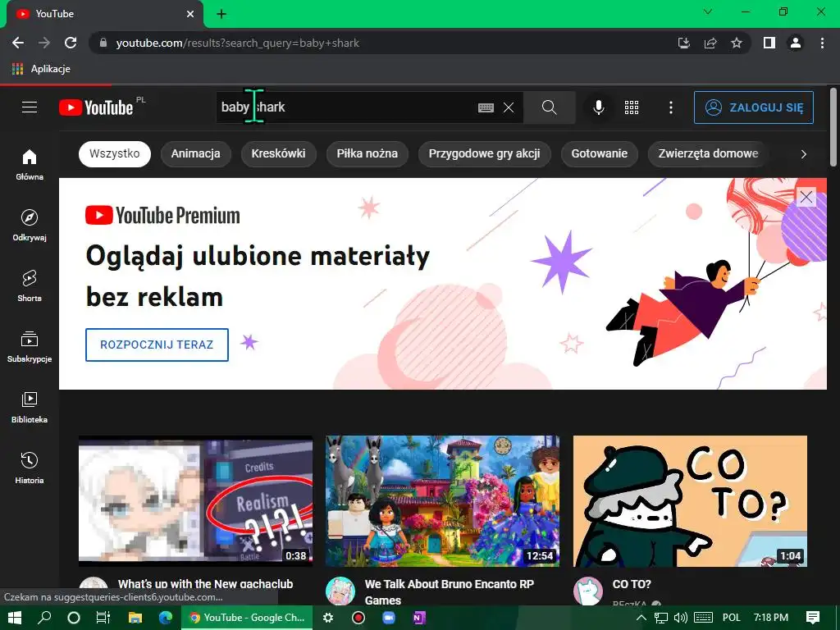
Task: Open Historia in the sidebar
Action: (30, 468)
